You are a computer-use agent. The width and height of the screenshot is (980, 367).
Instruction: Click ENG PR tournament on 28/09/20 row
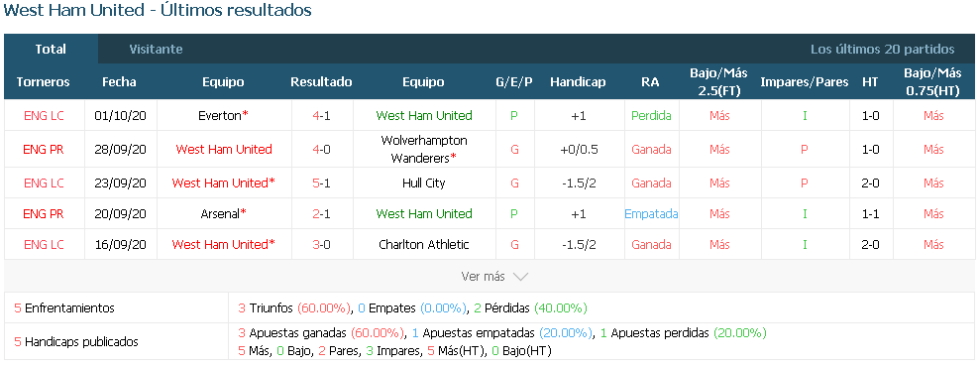[x=44, y=150]
